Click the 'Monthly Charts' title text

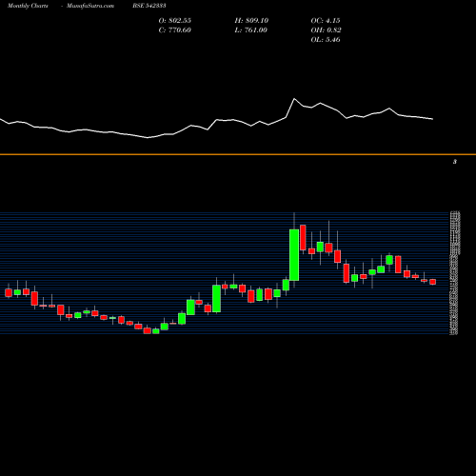(28, 6)
